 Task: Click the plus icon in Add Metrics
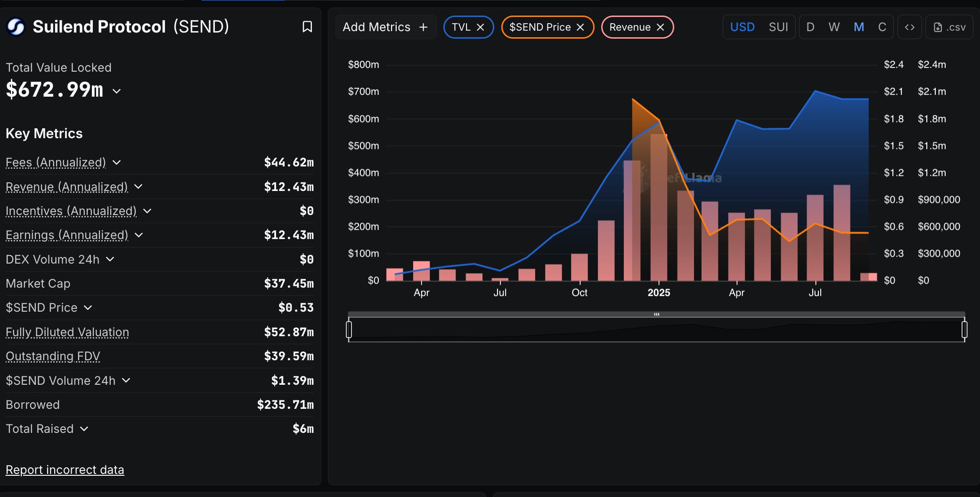coord(424,27)
